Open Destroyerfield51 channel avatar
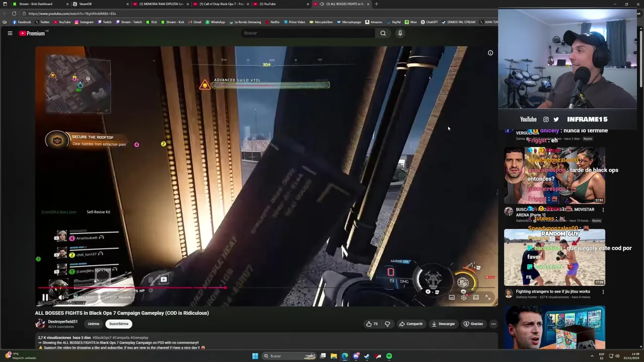 click(x=40, y=324)
